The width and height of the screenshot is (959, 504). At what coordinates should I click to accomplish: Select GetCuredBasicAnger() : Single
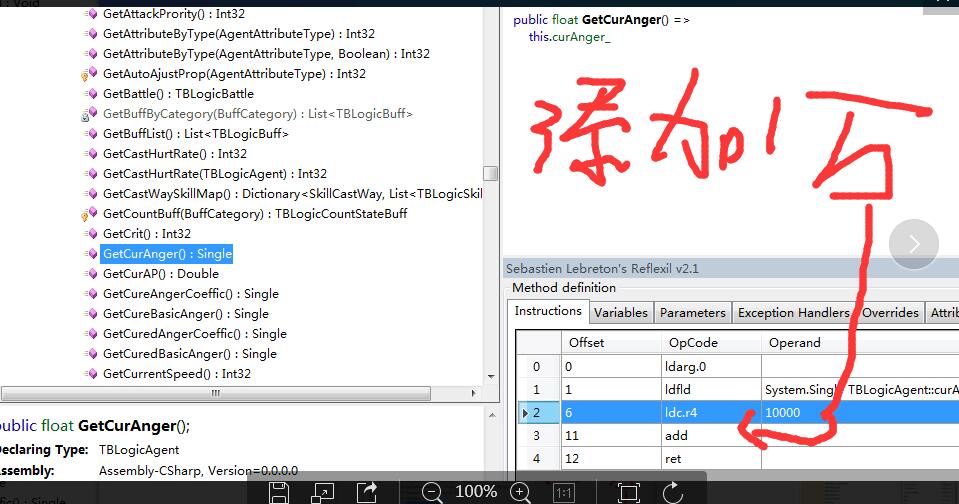tap(190, 354)
